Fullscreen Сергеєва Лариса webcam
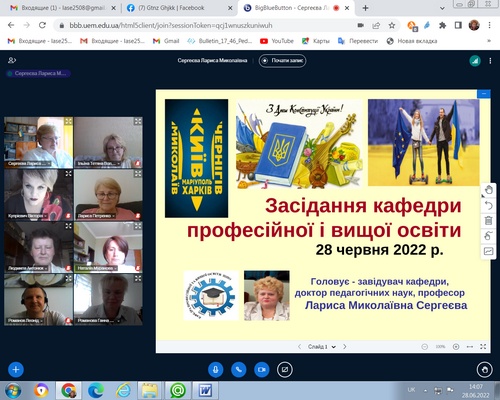Viewport: 500px width, 400px height. (x=68, y=121)
